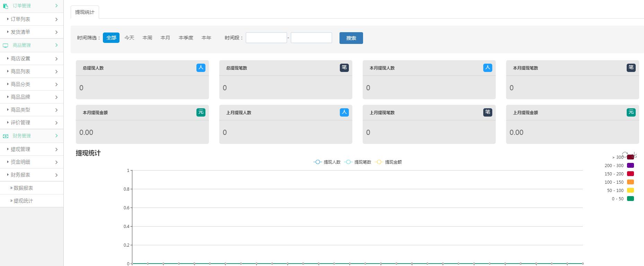Expand 订单列表 menu chevron

tap(56, 19)
